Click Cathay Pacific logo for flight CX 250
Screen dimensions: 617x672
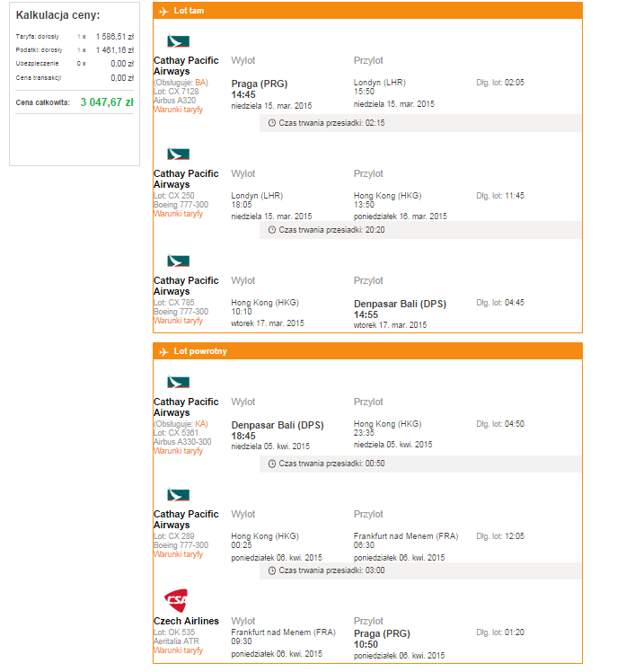178,154
